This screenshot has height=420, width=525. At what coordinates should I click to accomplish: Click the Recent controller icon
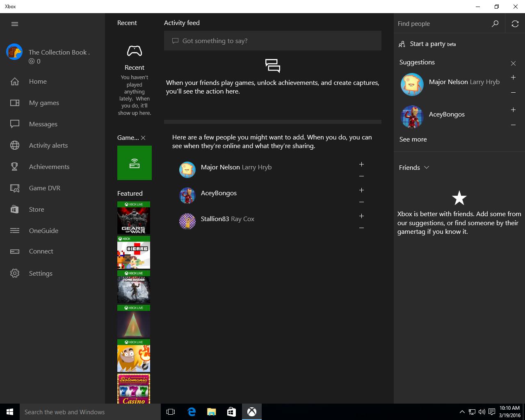pyautogui.click(x=135, y=51)
